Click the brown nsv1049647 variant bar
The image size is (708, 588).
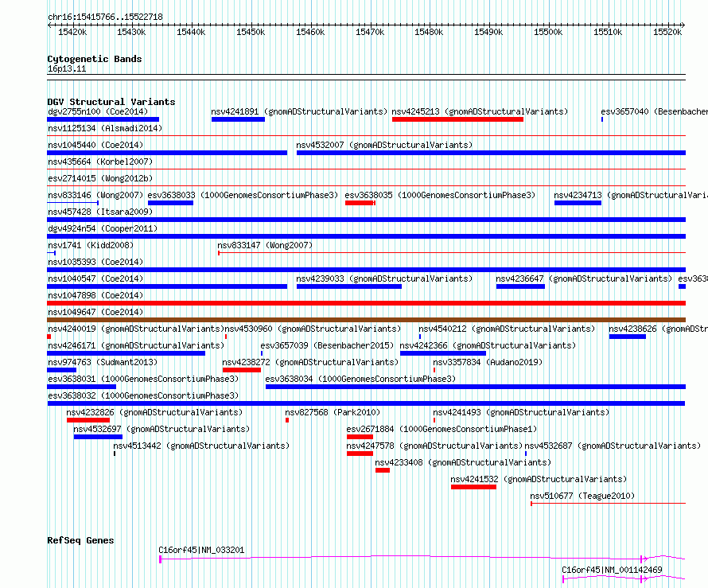click(366, 320)
